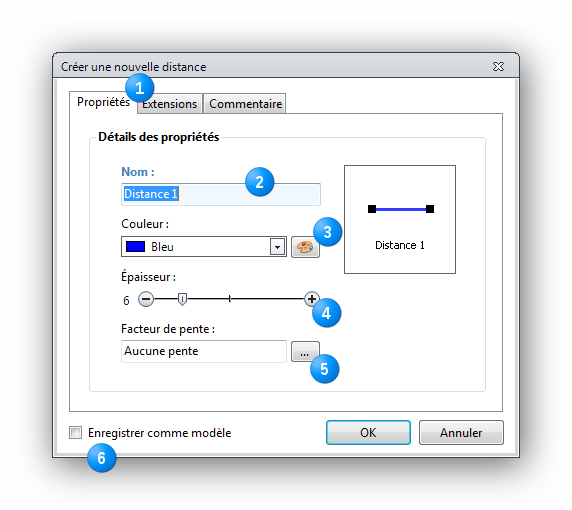Click the Épaisseur slider thumb
This screenshot has height=510, width=572.
click(x=182, y=300)
